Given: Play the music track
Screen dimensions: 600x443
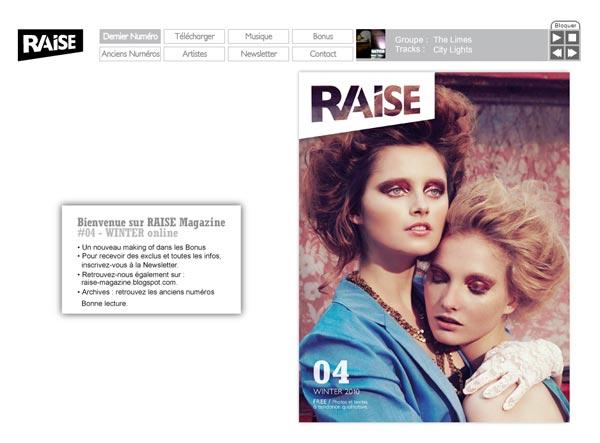Looking at the screenshot, I should click(557, 37).
